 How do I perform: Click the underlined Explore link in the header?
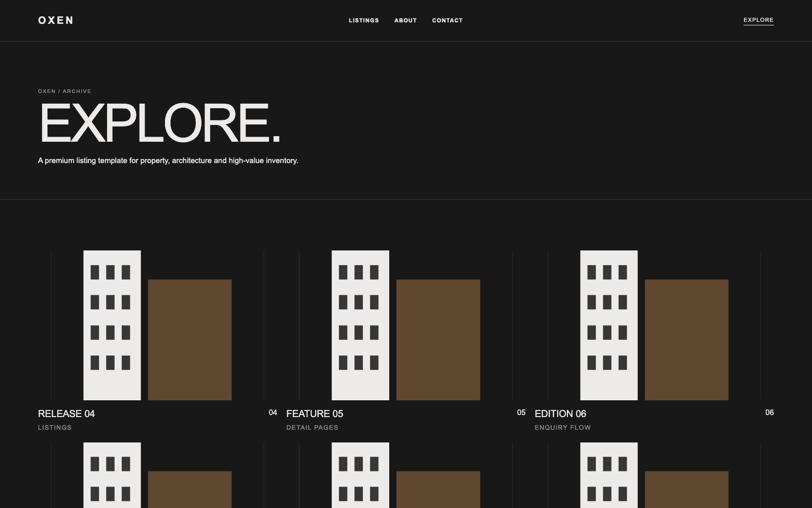point(758,20)
